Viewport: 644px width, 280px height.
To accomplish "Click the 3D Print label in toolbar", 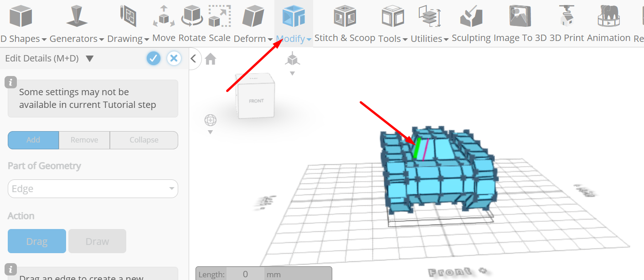I will coord(567,38).
